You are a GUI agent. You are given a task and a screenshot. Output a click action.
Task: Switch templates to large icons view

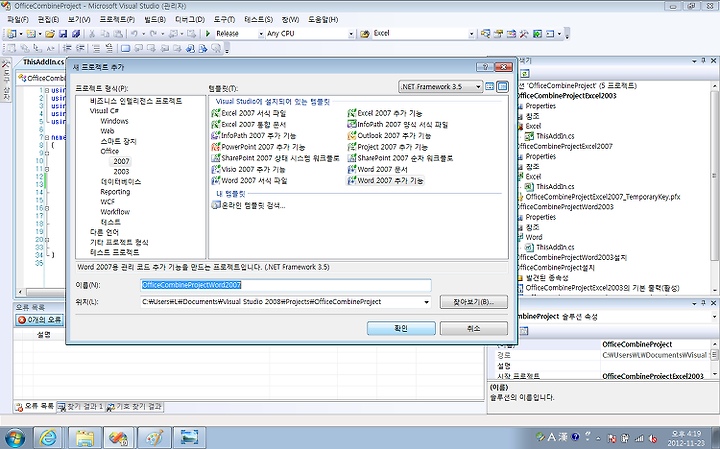pos(490,86)
